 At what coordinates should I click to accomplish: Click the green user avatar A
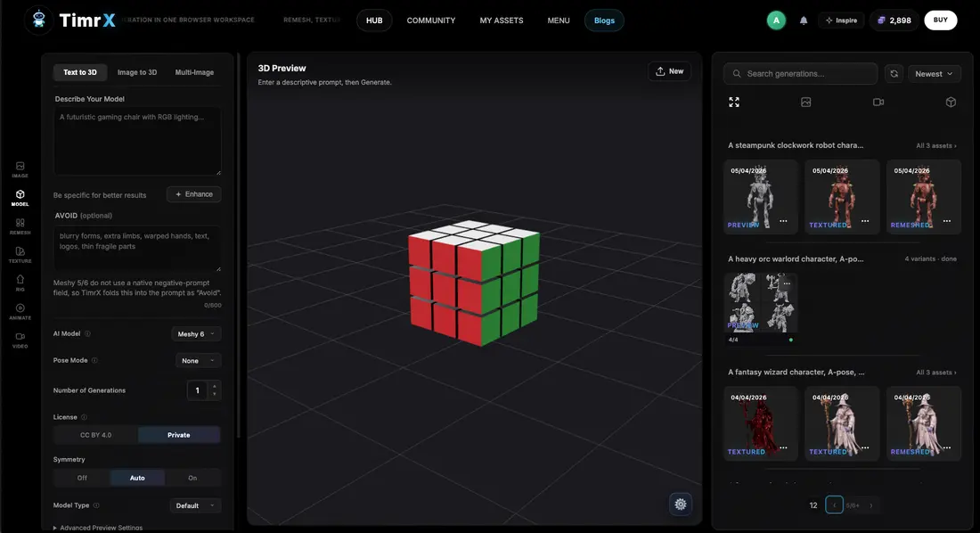tap(776, 20)
